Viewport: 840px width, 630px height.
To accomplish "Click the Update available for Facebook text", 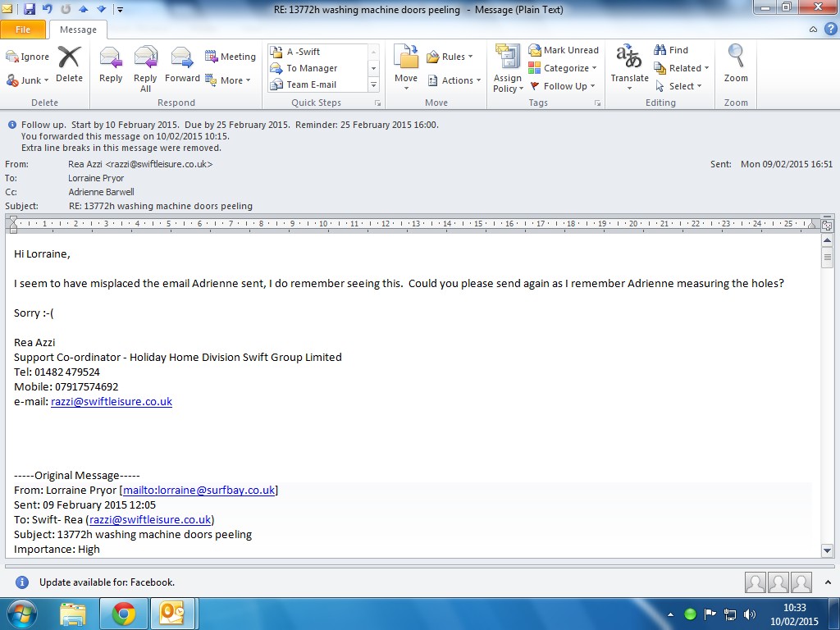I will [x=107, y=582].
